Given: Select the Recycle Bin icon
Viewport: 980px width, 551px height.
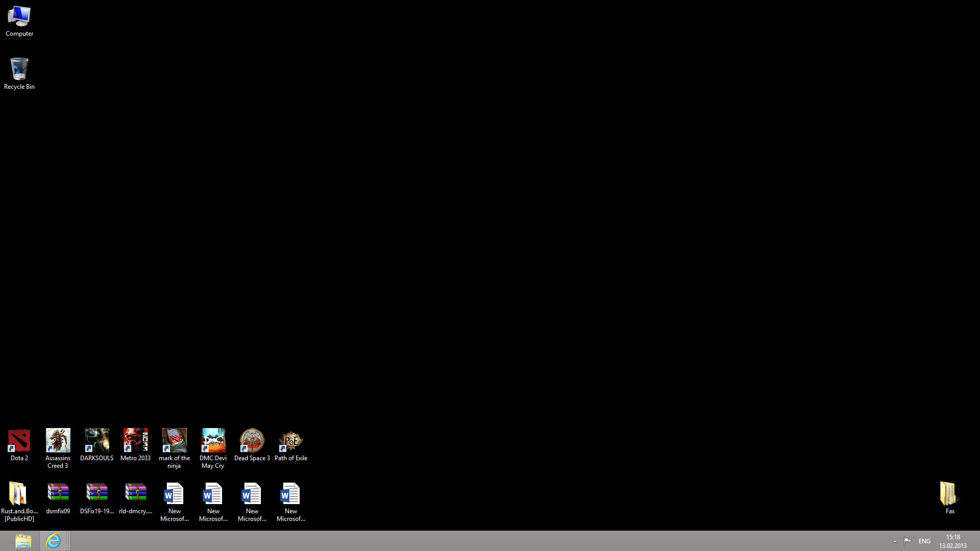Looking at the screenshot, I should (19, 70).
